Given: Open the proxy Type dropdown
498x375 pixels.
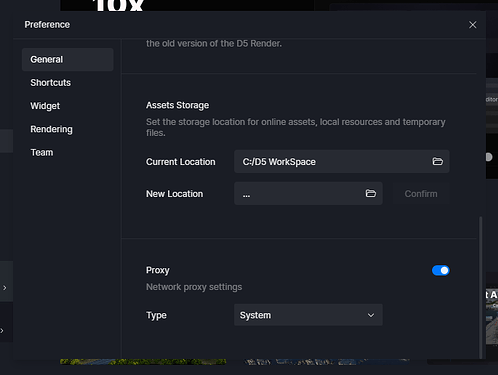Looking at the screenshot, I should click(308, 315).
